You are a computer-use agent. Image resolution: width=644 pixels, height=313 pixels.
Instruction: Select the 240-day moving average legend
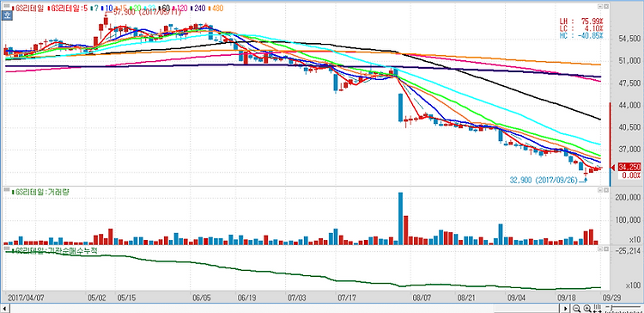(198, 9)
